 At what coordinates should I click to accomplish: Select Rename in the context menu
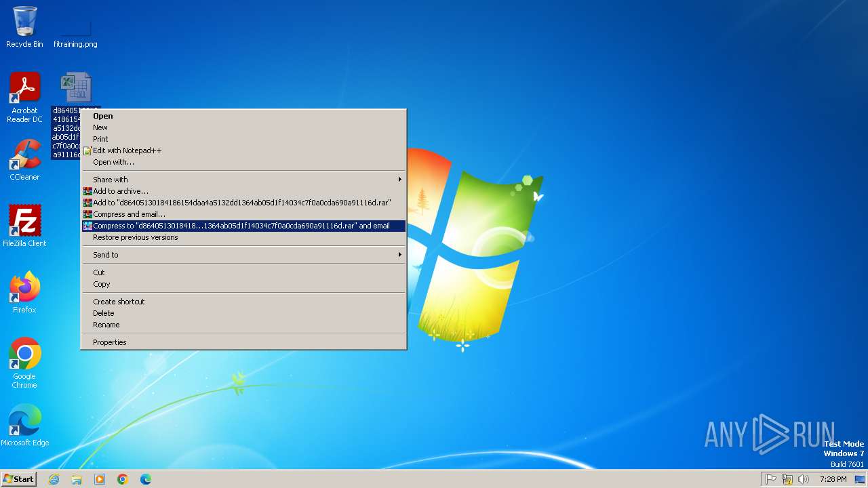[x=243, y=325]
